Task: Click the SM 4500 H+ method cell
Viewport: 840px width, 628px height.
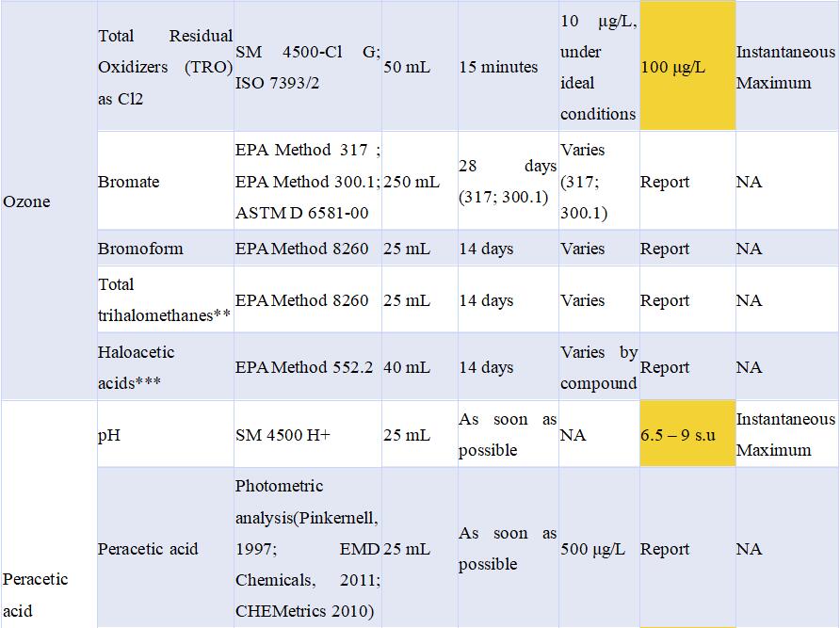Action: click(308, 434)
